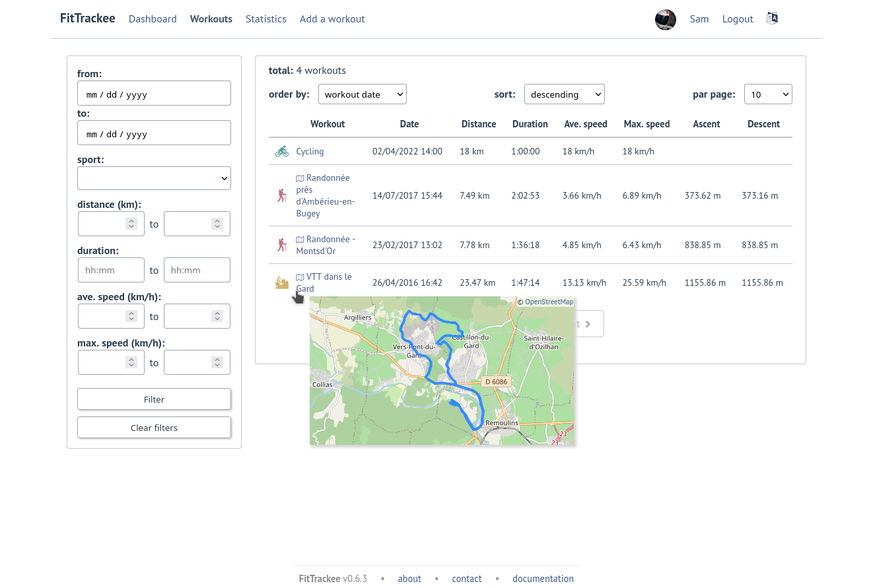
Task: Click maximum distance input field
Action: coord(197,224)
